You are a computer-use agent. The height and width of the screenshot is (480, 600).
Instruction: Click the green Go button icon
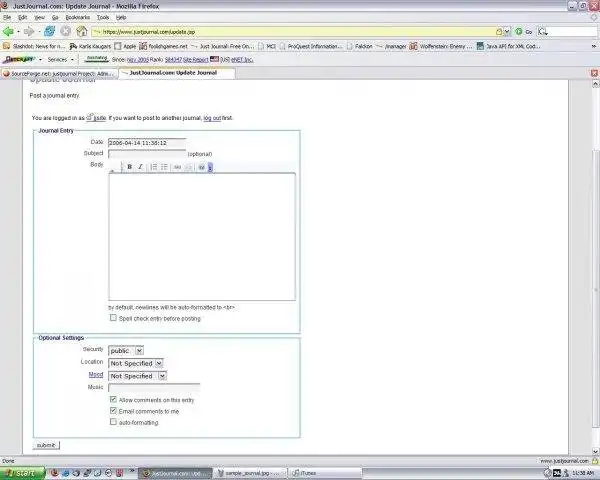519,32
